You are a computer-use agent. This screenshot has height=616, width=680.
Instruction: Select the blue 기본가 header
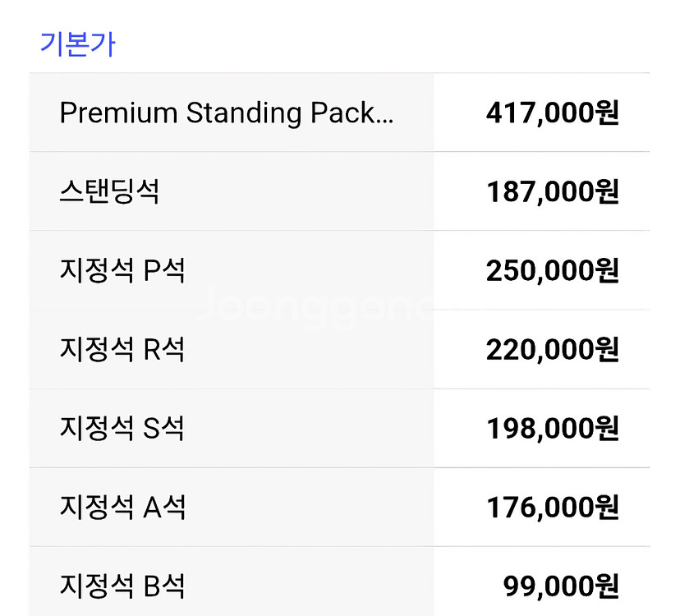78,44
